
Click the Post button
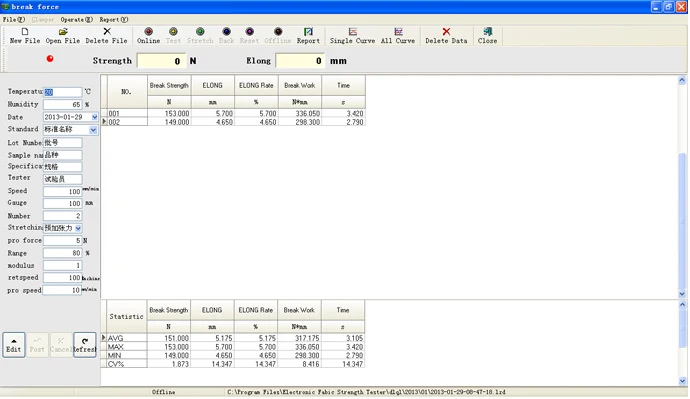coord(37,345)
